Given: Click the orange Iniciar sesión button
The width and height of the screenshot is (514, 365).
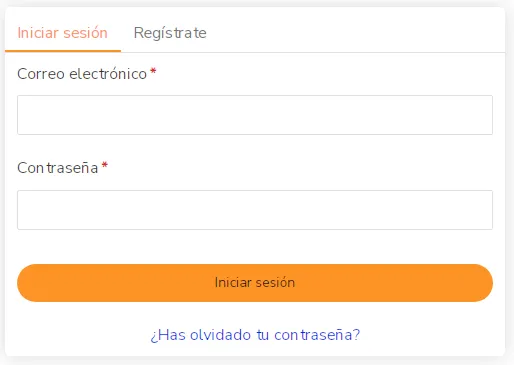Looking at the screenshot, I should click(x=255, y=283).
